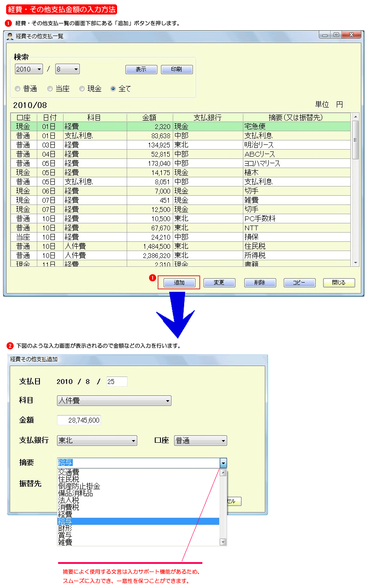Open the year dropdown showing 2010
The height and width of the screenshot is (588, 367).
pyautogui.click(x=29, y=69)
